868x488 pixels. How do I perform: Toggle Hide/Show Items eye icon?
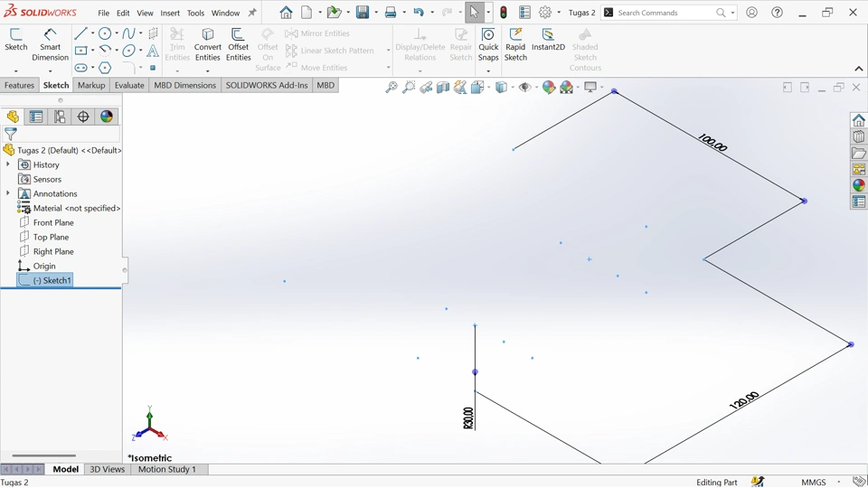[524, 88]
